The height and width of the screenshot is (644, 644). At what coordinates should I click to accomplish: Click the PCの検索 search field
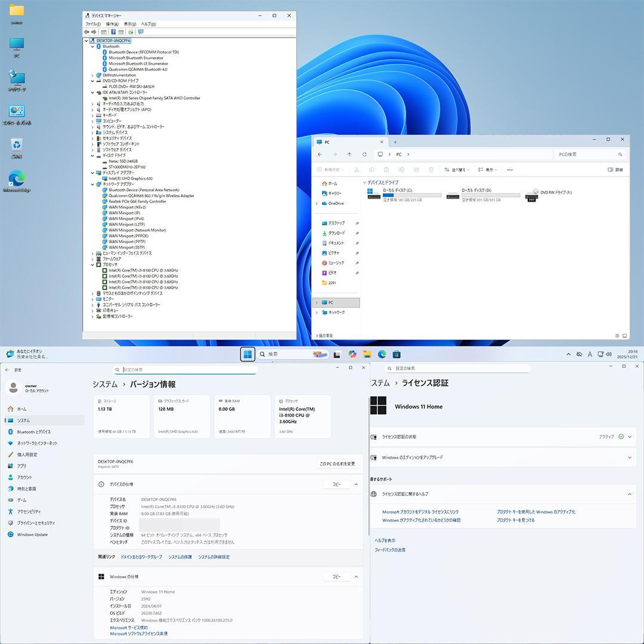587,154
